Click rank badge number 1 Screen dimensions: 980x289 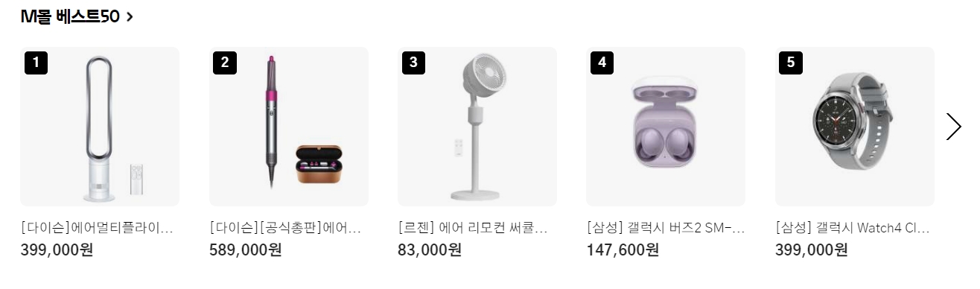tap(36, 63)
